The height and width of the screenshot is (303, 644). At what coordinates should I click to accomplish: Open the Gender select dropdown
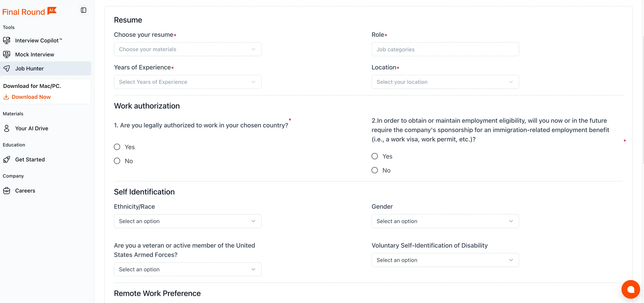pyautogui.click(x=445, y=221)
